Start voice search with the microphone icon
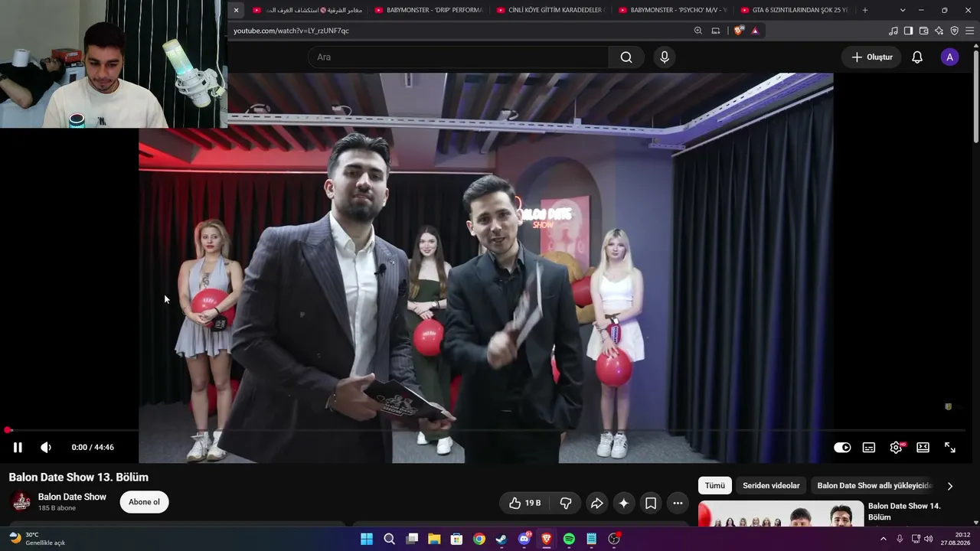 [665, 57]
